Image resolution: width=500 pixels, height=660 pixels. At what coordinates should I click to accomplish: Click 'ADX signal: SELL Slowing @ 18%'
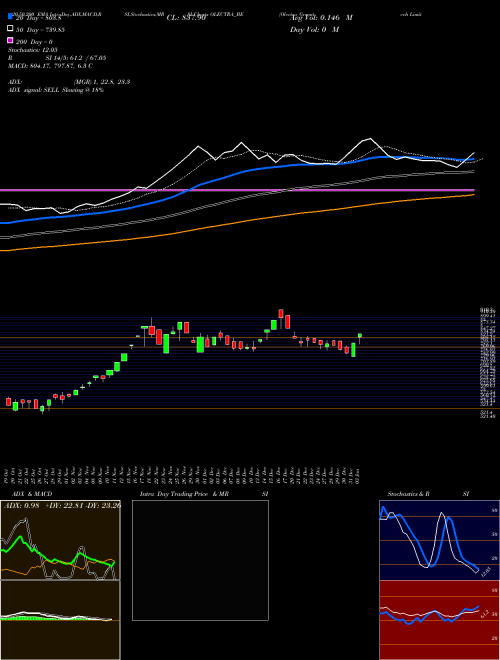(56, 90)
